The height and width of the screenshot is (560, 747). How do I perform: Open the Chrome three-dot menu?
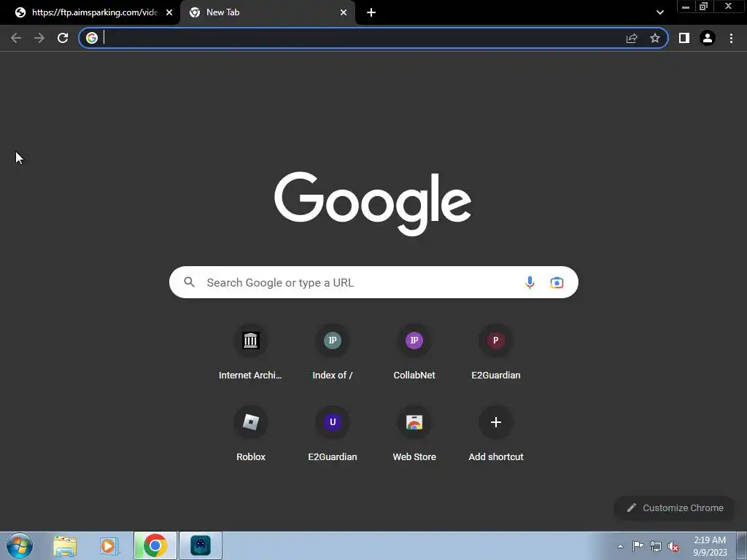pos(731,38)
